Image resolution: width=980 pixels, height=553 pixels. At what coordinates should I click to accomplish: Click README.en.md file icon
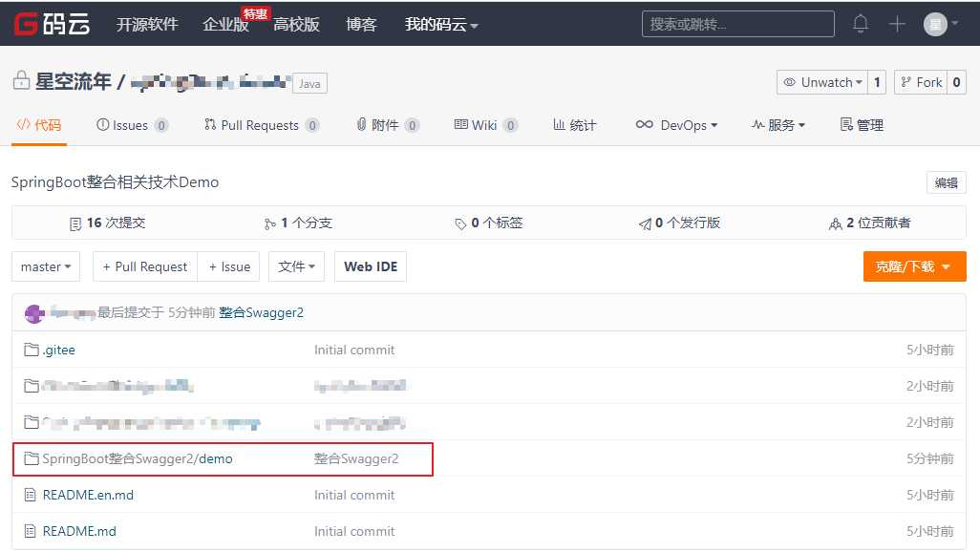click(30, 495)
